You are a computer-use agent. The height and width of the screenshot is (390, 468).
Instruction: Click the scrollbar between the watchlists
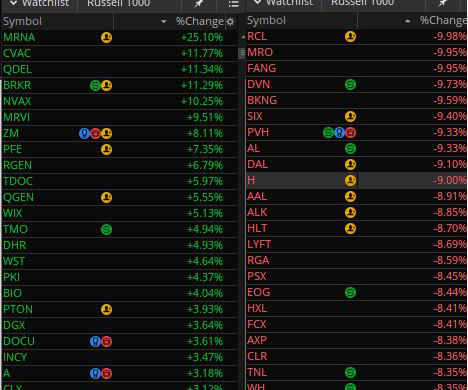242,53
